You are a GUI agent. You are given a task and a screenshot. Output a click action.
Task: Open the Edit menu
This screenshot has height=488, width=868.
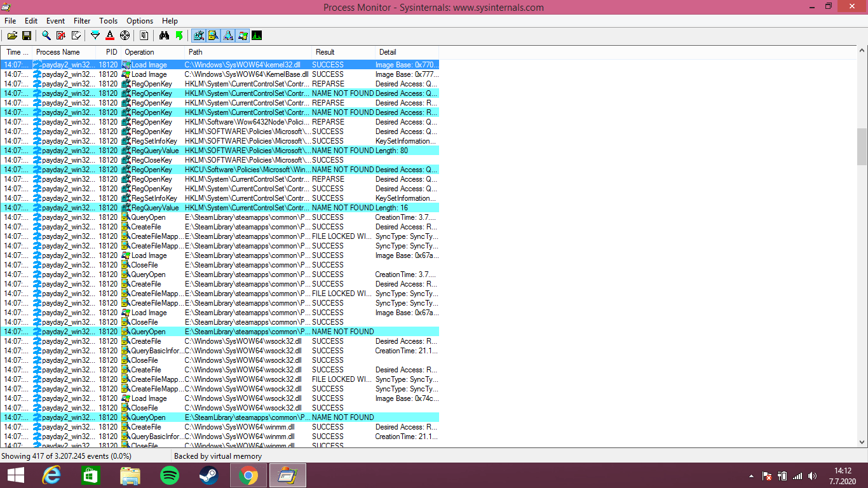[x=31, y=21]
